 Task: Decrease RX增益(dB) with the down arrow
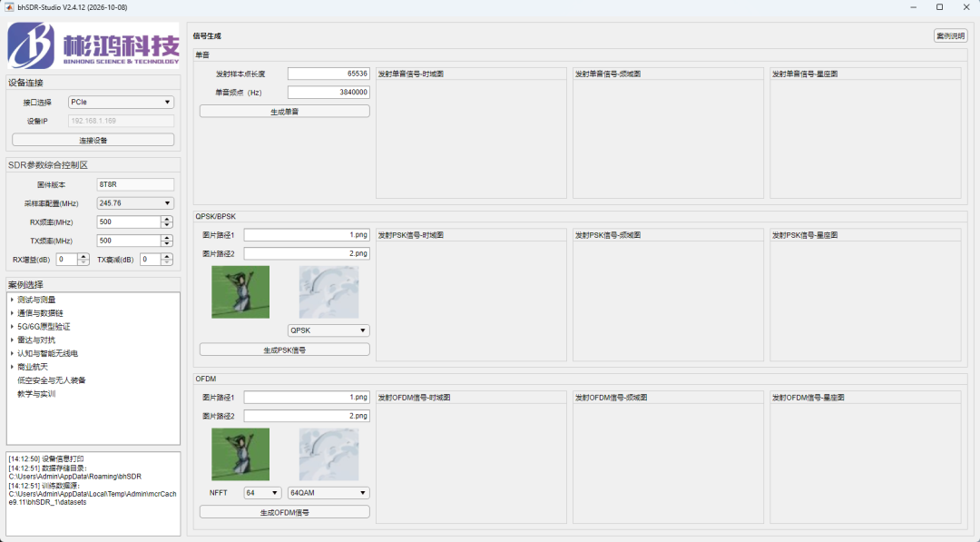pyautogui.click(x=83, y=262)
